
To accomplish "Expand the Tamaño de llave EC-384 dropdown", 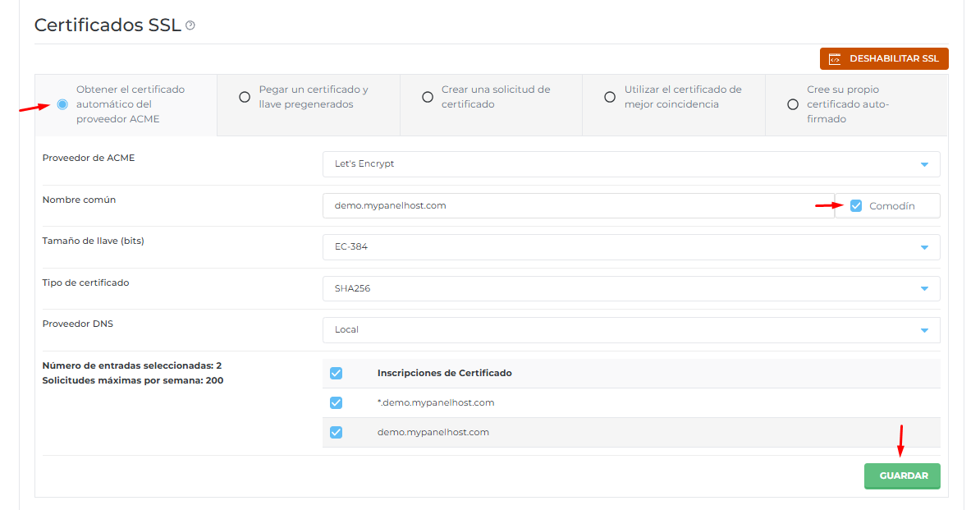I will click(x=630, y=247).
